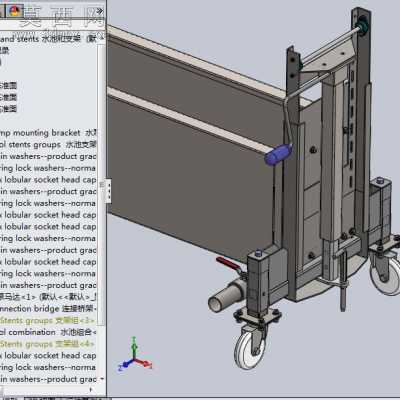This screenshot has width=400, height=400.
Task: Select the 'mp mounting bracket' tree row
Action: [48, 133]
